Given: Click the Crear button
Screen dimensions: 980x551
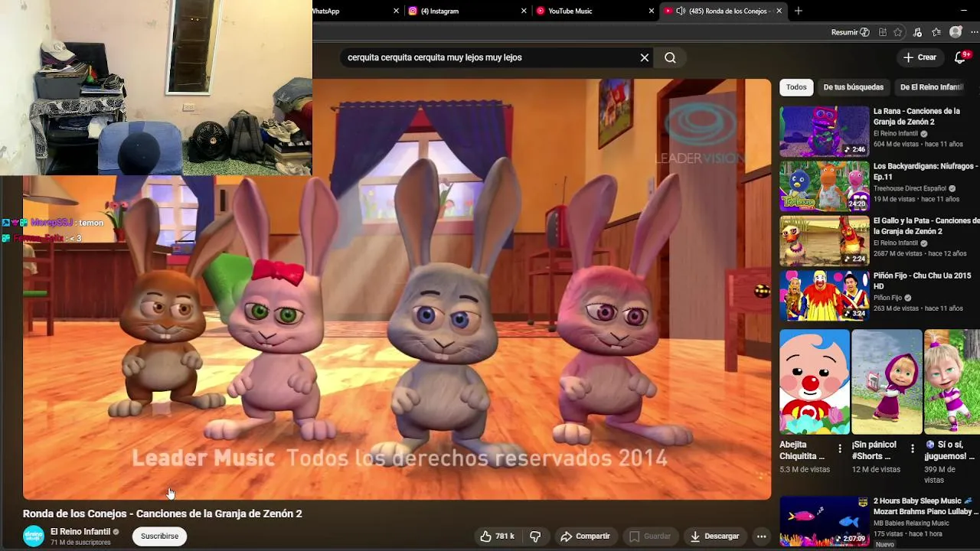Looking at the screenshot, I should click(x=920, y=57).
